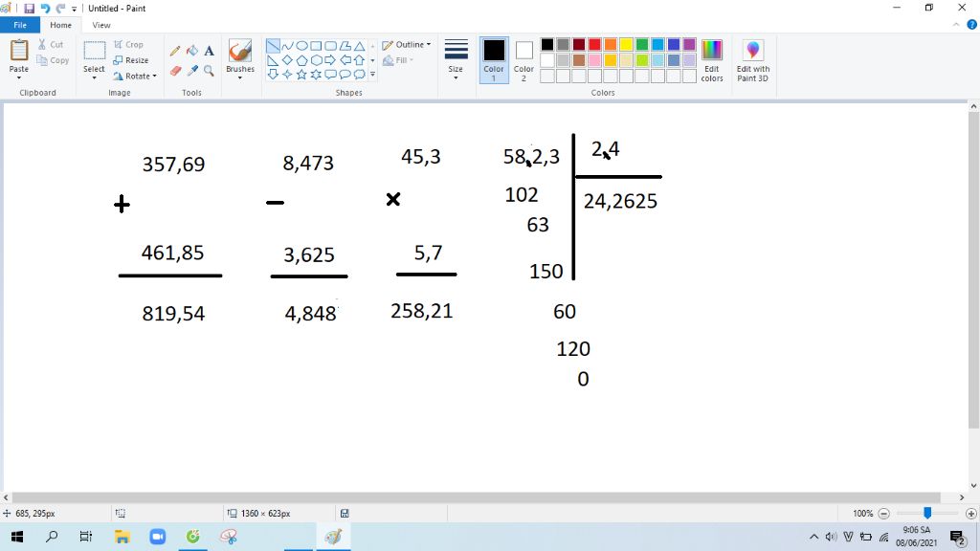Click the Save icon in title bar

tap(30, 9)
